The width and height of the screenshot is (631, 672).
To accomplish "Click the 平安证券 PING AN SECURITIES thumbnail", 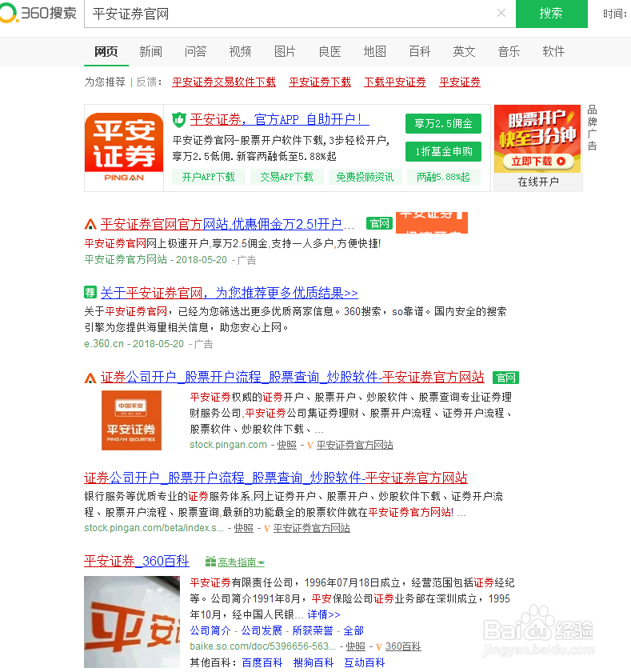I will click(131, 420).
